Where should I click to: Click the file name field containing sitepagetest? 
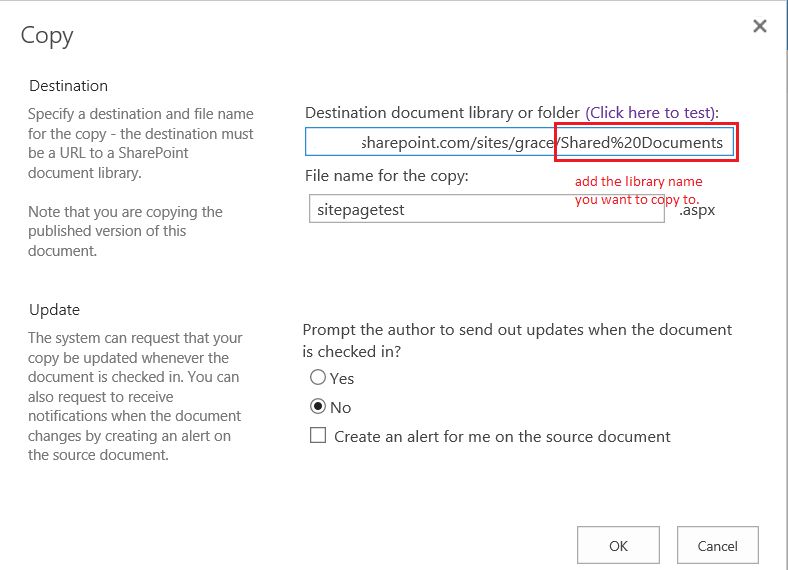point(486,209)
